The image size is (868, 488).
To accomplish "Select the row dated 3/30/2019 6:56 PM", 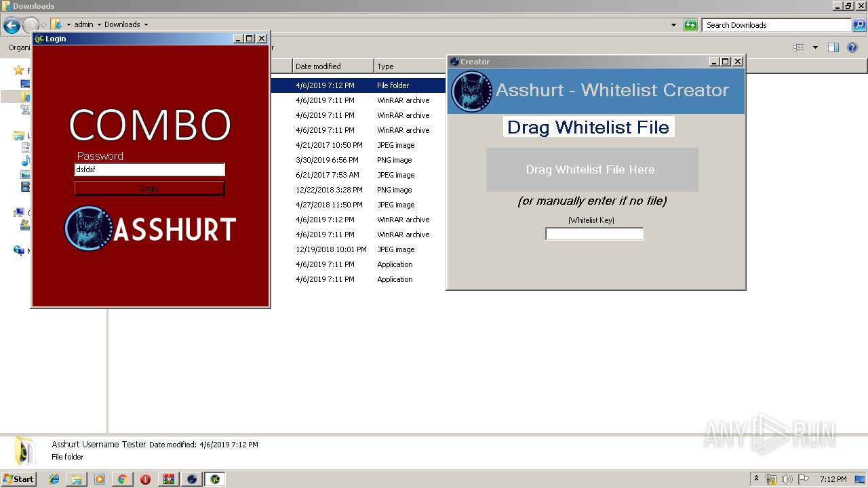I will [x=358, y=160].
